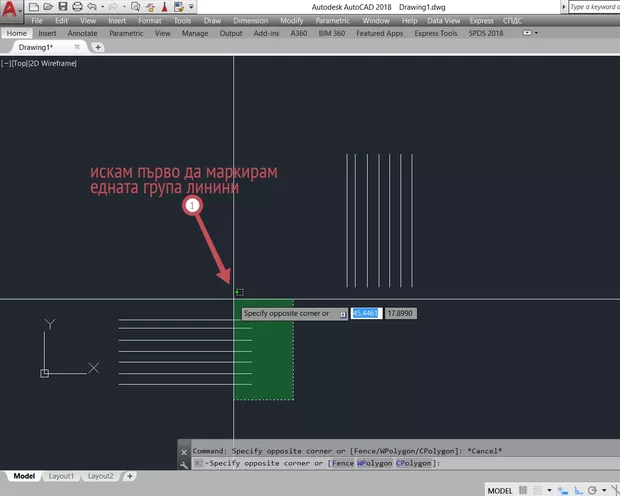Switch to the Annotate ribbon tab

click(82, 33)
